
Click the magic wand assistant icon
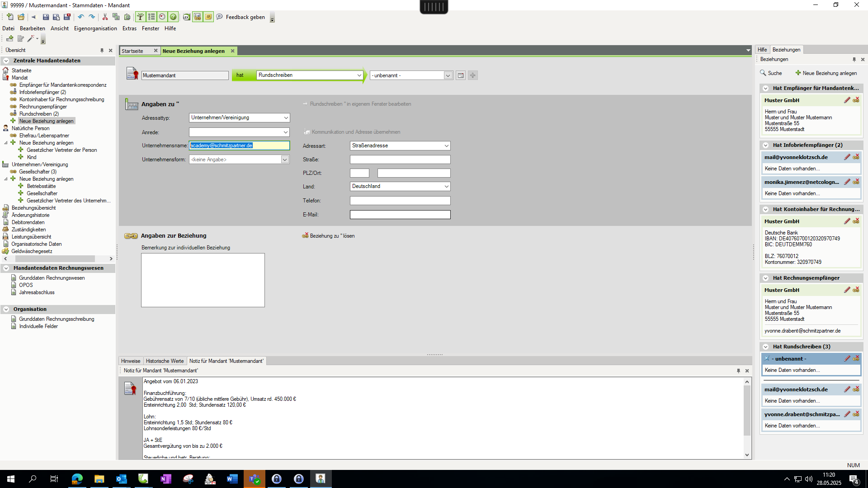click(31, 39)
